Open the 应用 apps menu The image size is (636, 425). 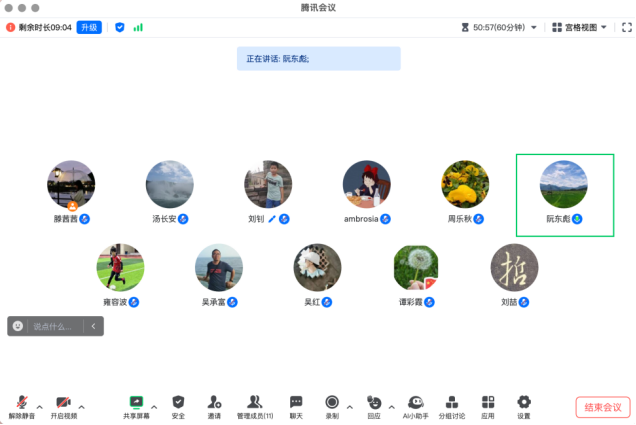(488, 403)
